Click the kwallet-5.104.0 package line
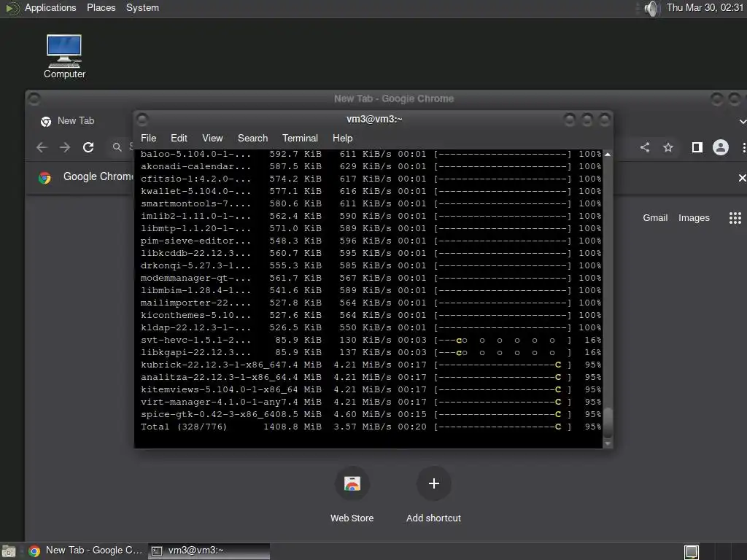Screen dimensions: 747x560 371,191
